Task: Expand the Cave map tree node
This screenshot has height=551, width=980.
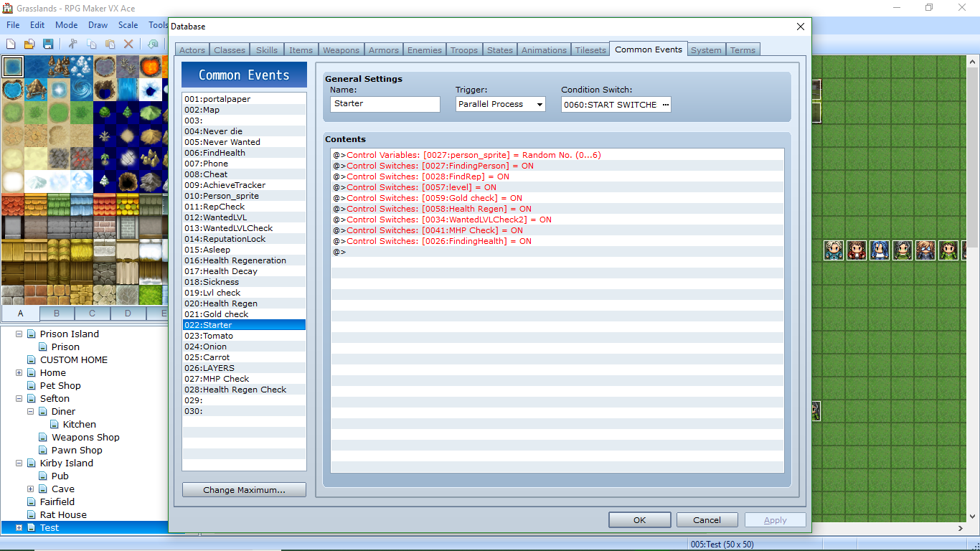Action: [x=30, y=489]
